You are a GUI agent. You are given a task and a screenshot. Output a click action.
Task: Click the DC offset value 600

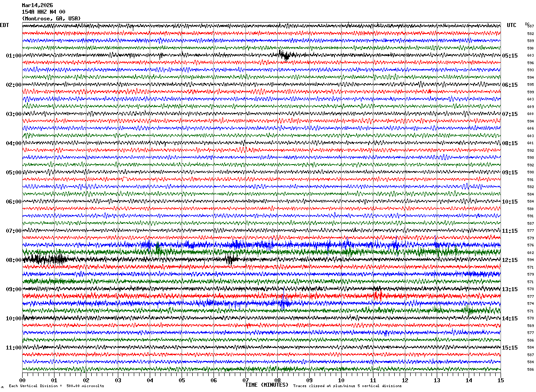530,114
